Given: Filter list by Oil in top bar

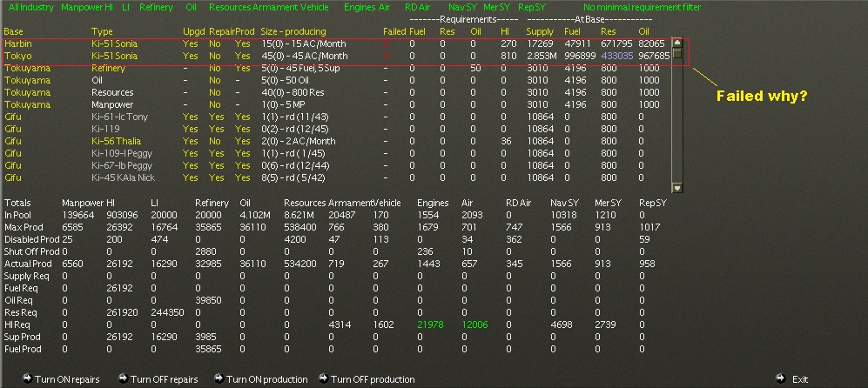Looking at the screenshot, I should pyautogui.click(x=191, y=7).
